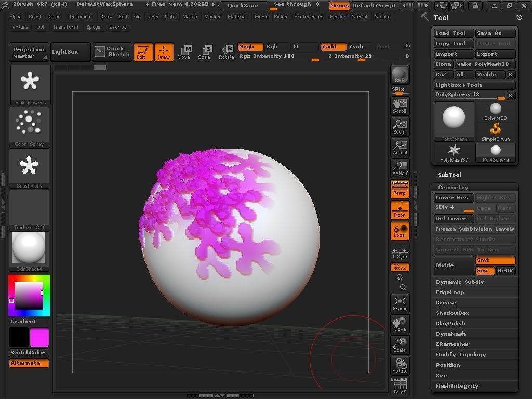Click the QuickSave button

243,5
